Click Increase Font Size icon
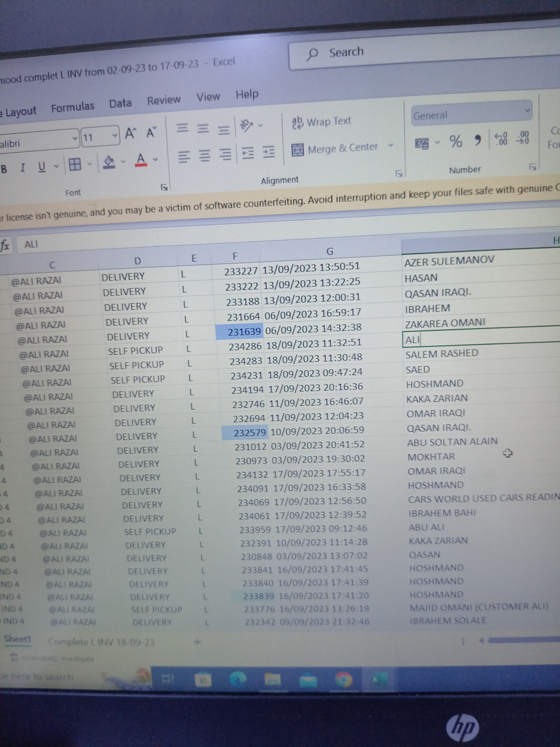 click(131, 133)
